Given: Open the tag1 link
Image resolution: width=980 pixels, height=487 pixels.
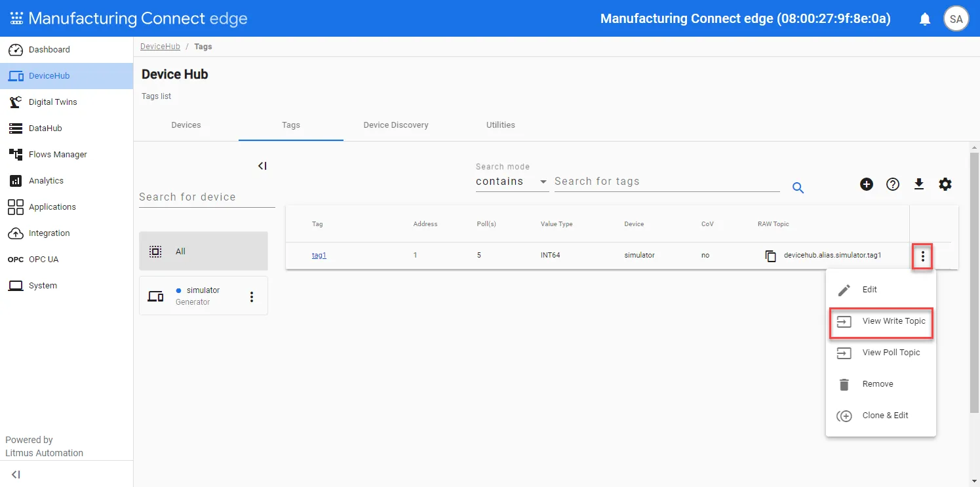Looking at the screenshot, I should 319,256.
